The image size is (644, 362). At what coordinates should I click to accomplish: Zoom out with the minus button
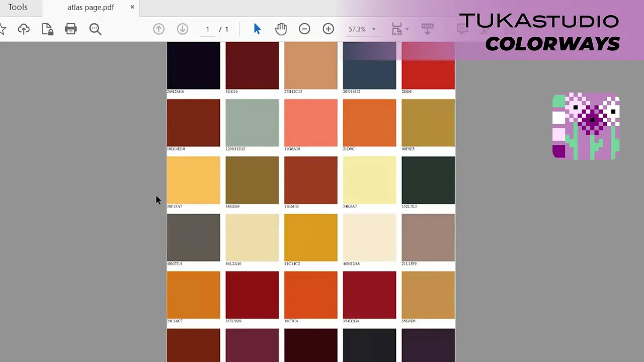coord(304,29)
